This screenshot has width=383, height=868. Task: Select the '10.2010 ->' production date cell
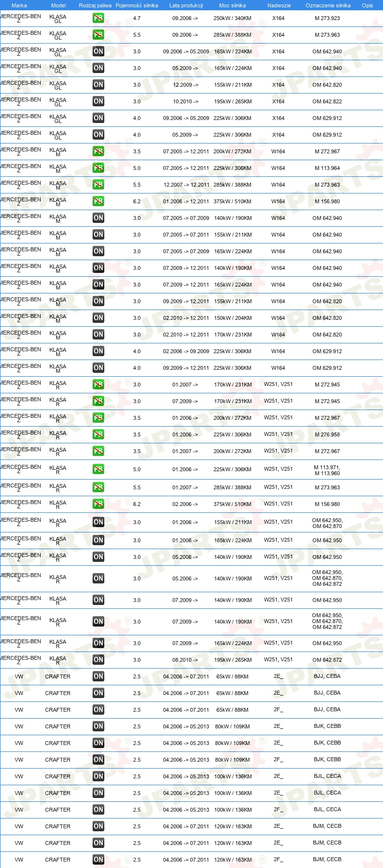[x=186, y=101]
